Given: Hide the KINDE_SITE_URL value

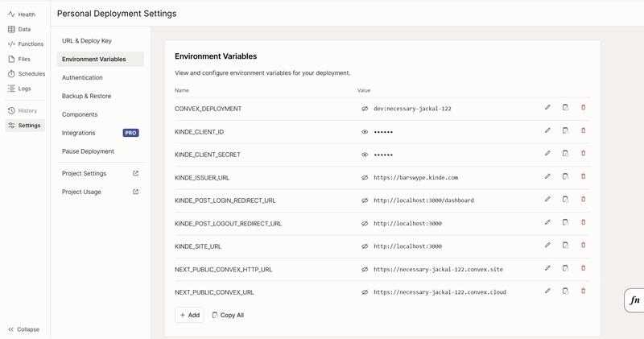Looking at the screenshot, I should pos(365,246).
